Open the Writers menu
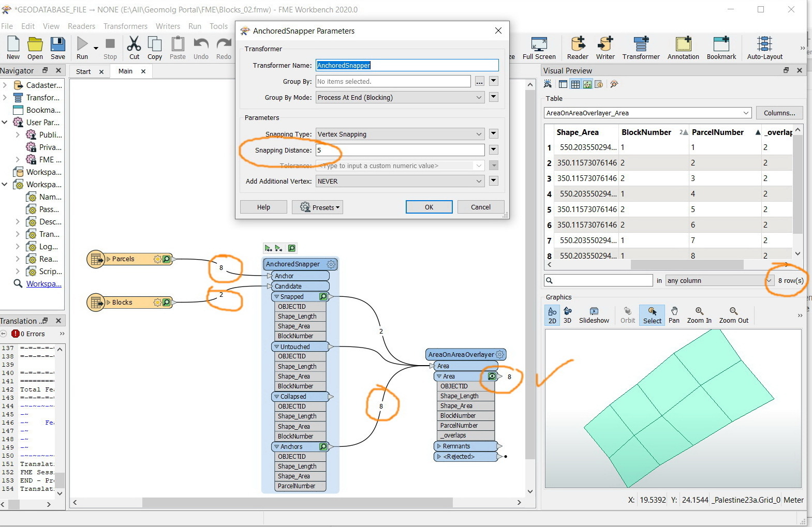Viewport: 812px width, 527px height. [168, 26]
